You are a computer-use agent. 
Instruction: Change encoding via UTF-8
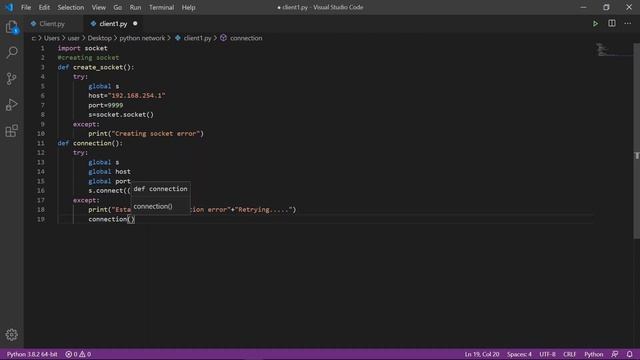547,354
